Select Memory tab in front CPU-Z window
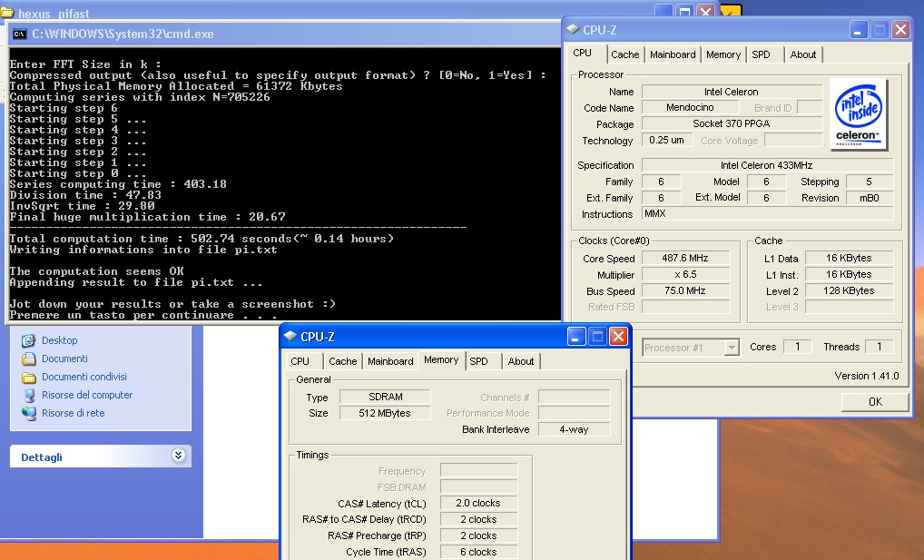The height and width of the screenshot is (560, 924). (441, 359)
